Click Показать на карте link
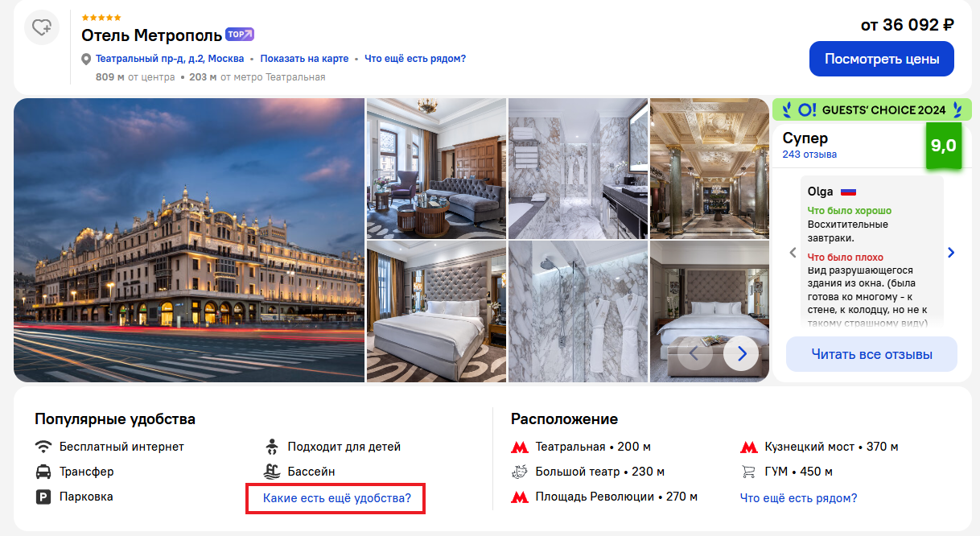This screenshot has width=980, height=536. pos(305,59)
